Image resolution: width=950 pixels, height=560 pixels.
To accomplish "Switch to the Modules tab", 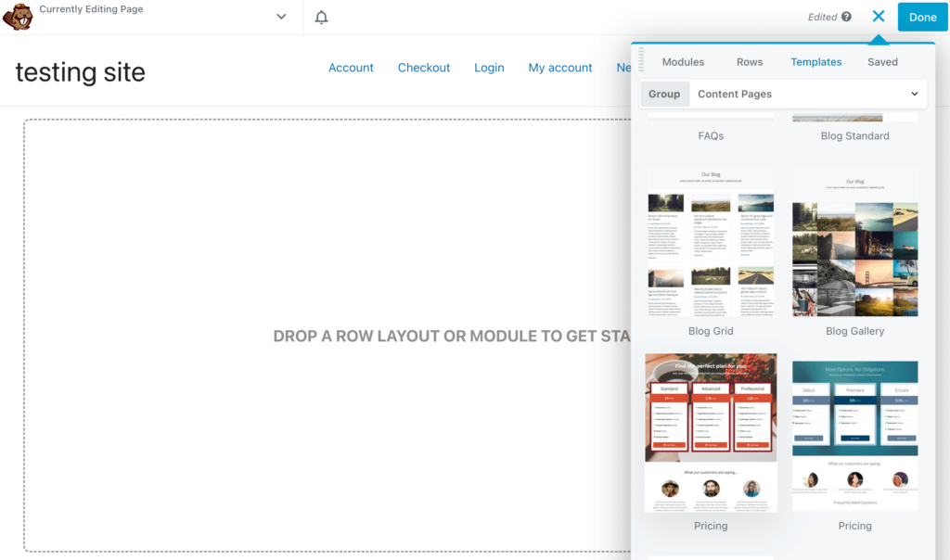I will (683, 61).
